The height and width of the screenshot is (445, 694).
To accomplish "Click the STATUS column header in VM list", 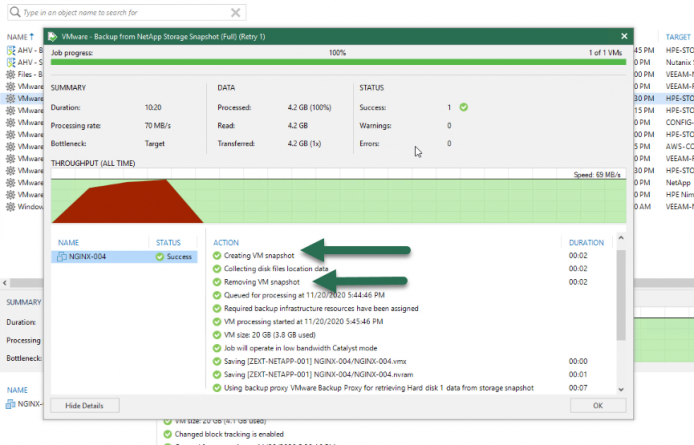I will click(168, 243).
